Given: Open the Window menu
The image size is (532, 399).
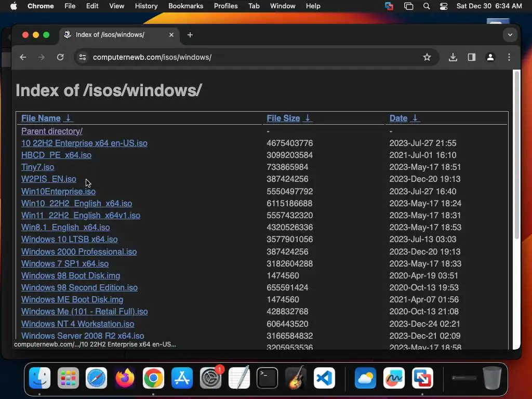Looking at the screenshot, I should pos(283,6).
